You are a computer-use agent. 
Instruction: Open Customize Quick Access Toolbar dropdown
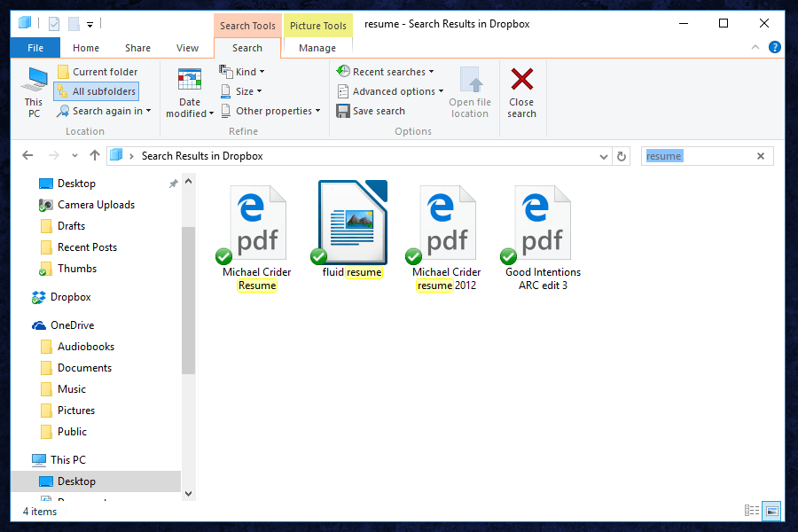(90, 24)
